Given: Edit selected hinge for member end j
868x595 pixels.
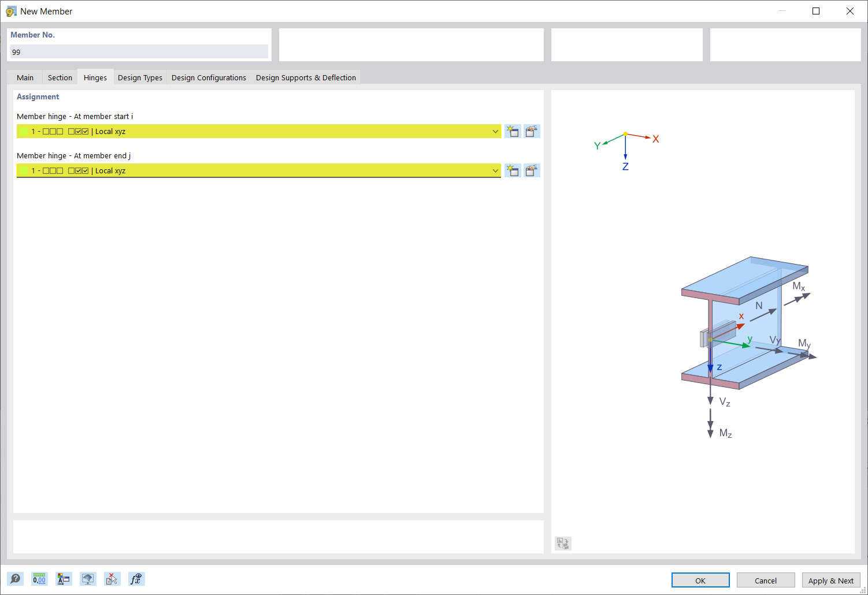Looking at the screenshot, I should [x=532, y=170].
